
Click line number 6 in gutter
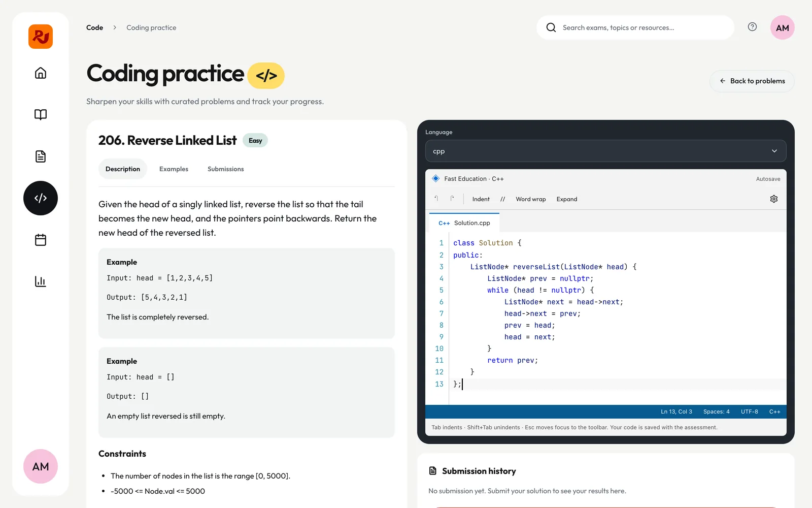(x=441, y=302)
